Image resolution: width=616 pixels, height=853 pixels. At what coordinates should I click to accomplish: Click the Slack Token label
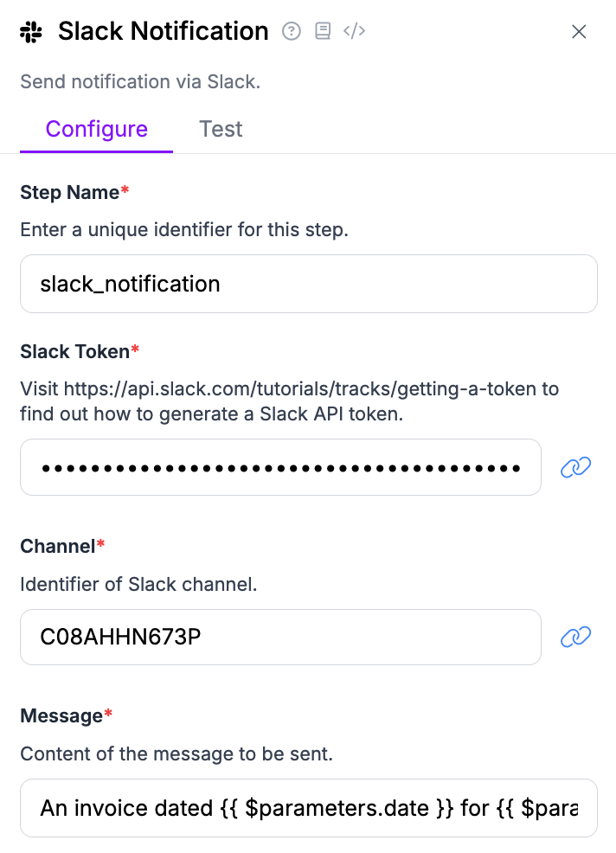pos(74,351)
